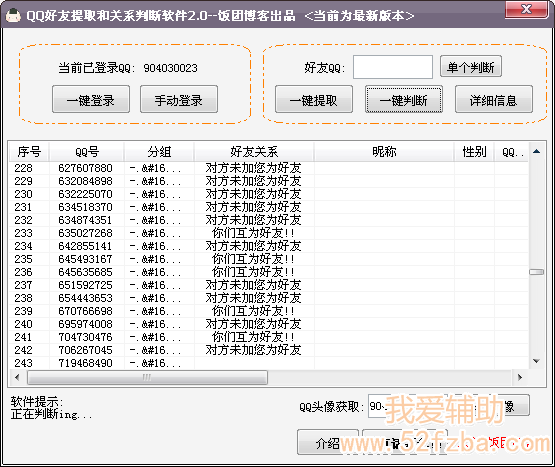Sort by 序号 column header

pyautogui.click(x=29, y=152)
